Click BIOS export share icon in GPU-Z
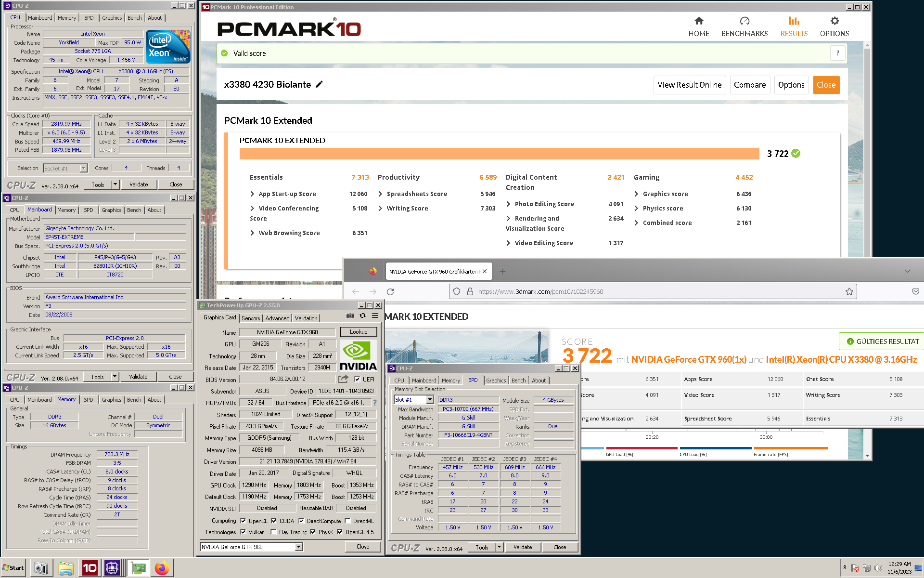Image resolution: width=924 pixels, height=578 pixels. pos(343,379)
